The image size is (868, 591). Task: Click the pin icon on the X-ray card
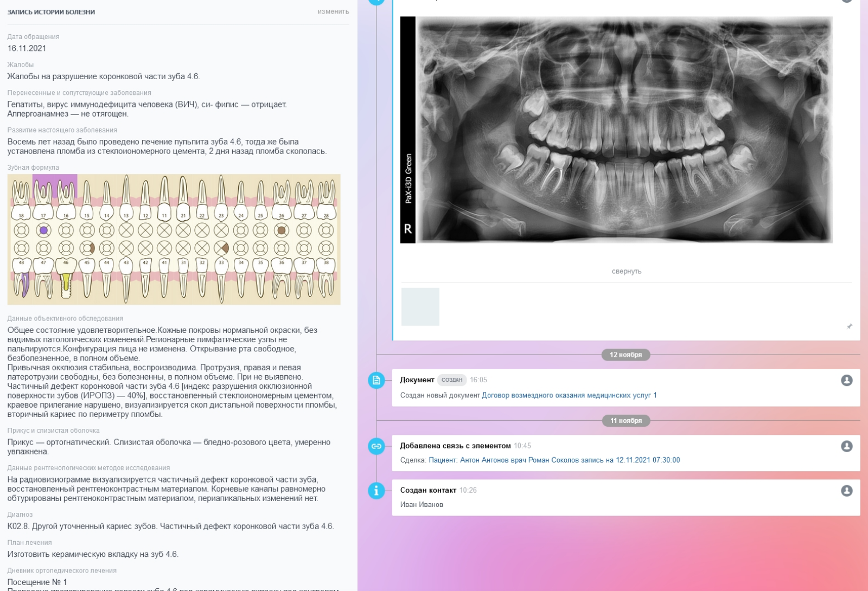point(849,326)
